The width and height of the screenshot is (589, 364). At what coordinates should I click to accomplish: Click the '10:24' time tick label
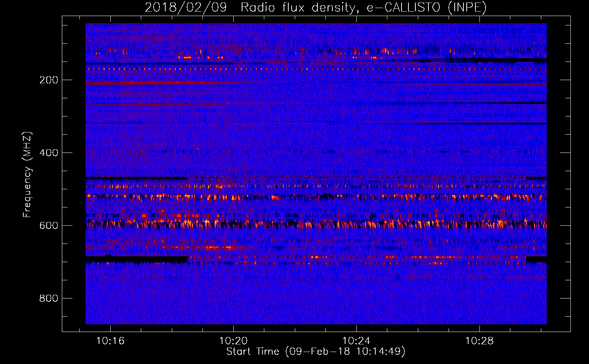click(356, 341)
